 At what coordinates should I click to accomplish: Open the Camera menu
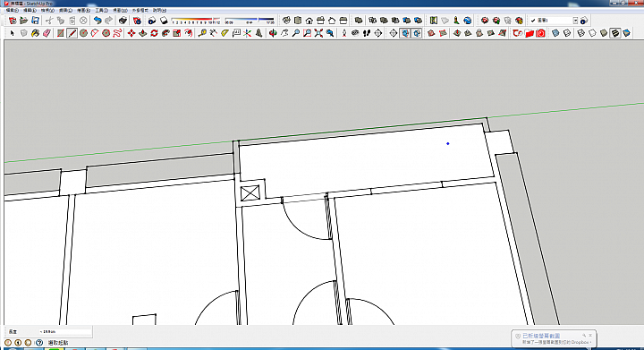coord(65,10)
